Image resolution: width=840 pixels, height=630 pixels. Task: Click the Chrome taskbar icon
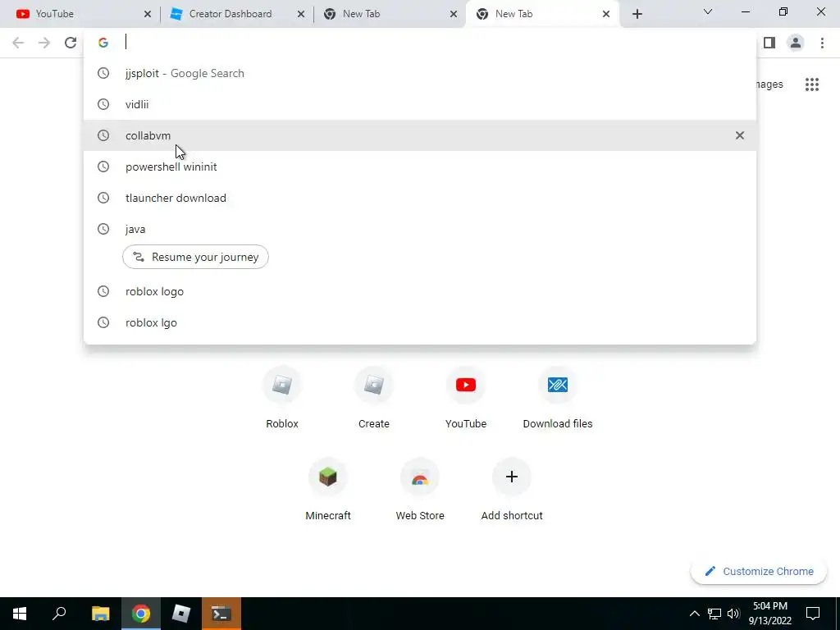(x=141, y=614)
